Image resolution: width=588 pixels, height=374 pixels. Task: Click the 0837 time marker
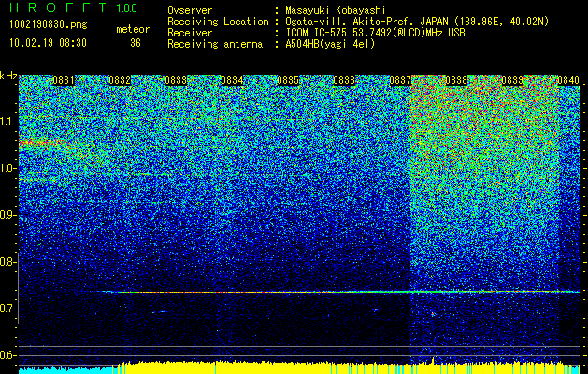pos(400,80)
